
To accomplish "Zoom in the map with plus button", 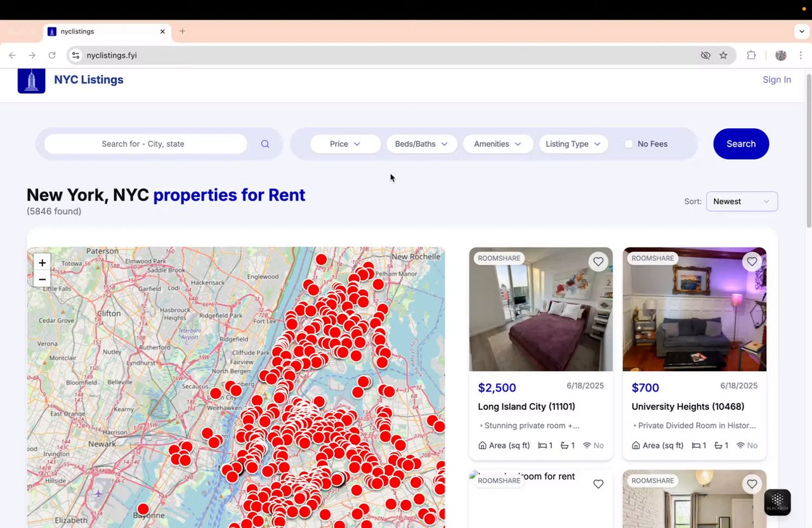I will pyautogui.click(x=42, y=263).
